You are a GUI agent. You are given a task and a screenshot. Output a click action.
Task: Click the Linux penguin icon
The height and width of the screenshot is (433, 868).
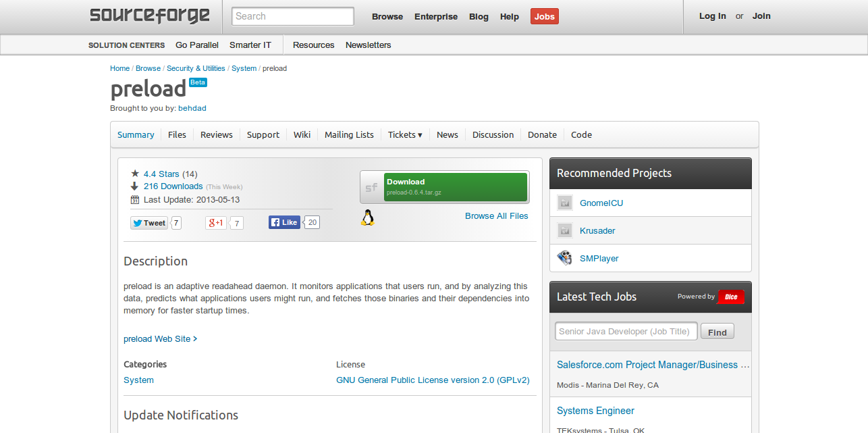pyautogui.click(x=367, y=217)
